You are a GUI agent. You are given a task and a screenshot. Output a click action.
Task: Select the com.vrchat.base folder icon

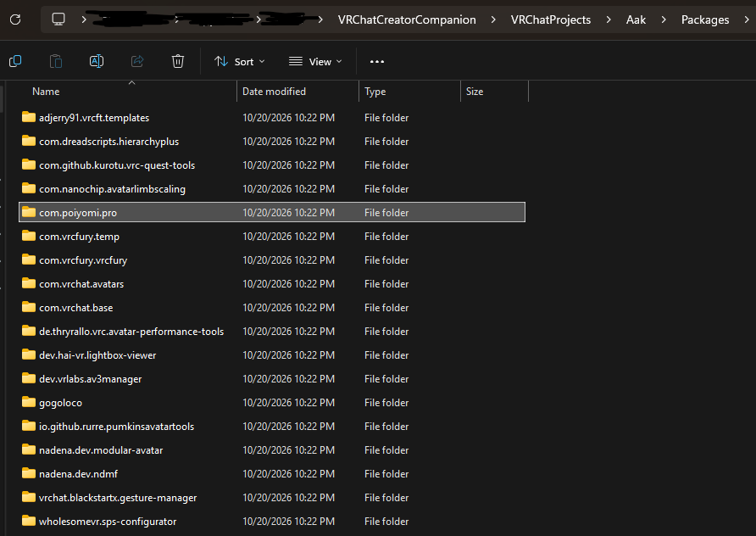point(29,307)
